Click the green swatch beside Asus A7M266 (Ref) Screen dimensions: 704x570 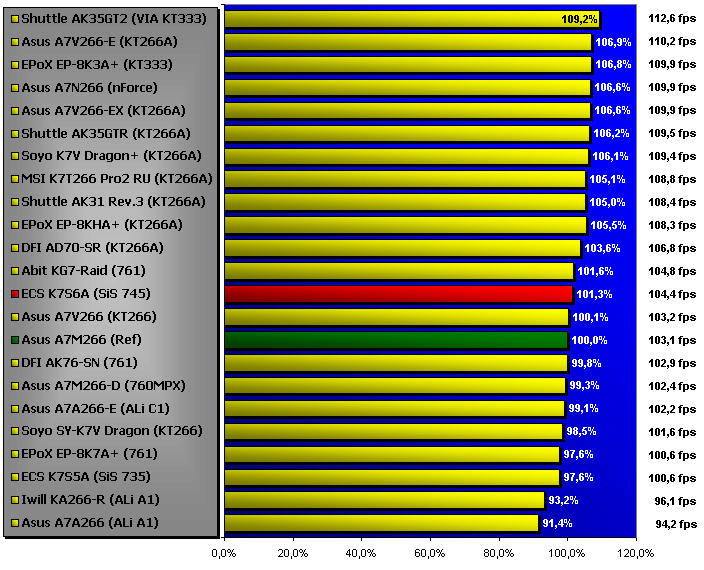tap(15, 340)
